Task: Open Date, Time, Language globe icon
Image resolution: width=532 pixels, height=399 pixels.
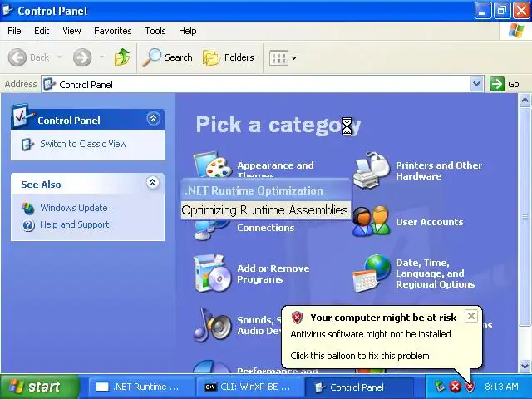Action: pos(372,273)
